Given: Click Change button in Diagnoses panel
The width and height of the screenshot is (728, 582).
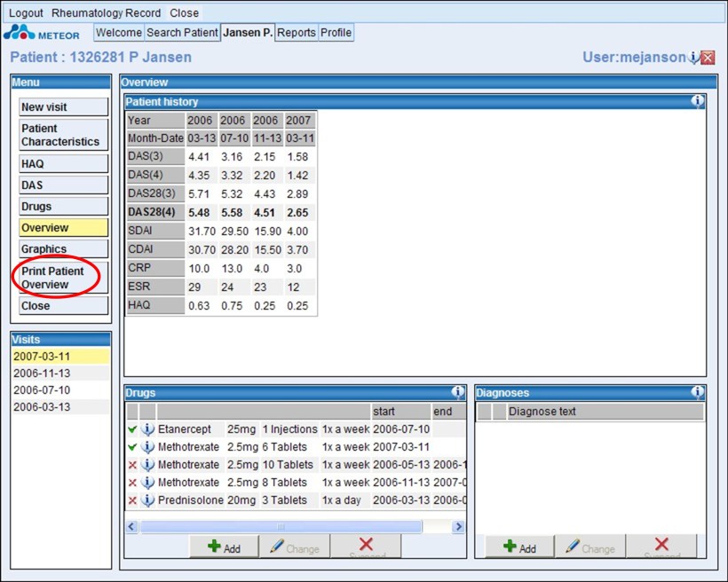Looking at the screenshot, I should [590, 547].
